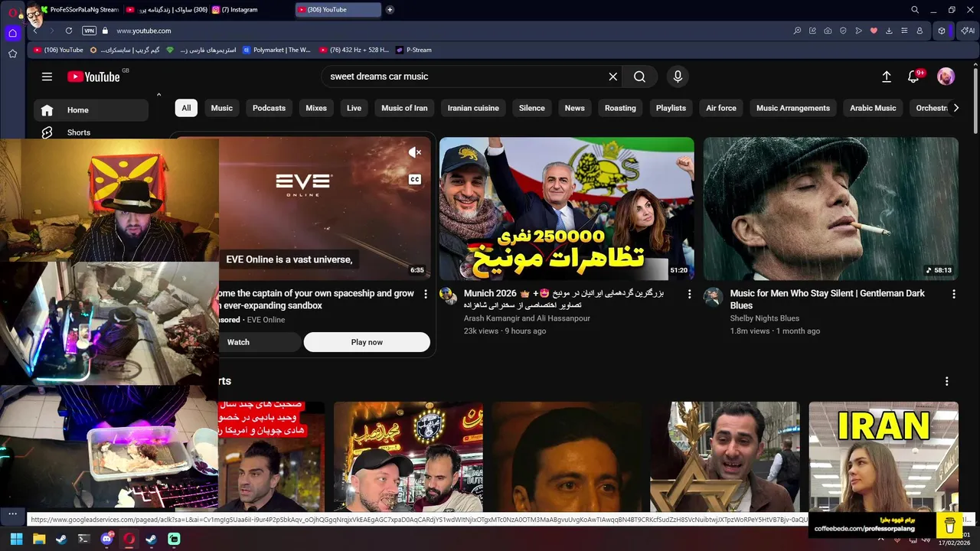Click the send arrow icon in address bar
Screen dimensions: 980x551
click(858, 31)
